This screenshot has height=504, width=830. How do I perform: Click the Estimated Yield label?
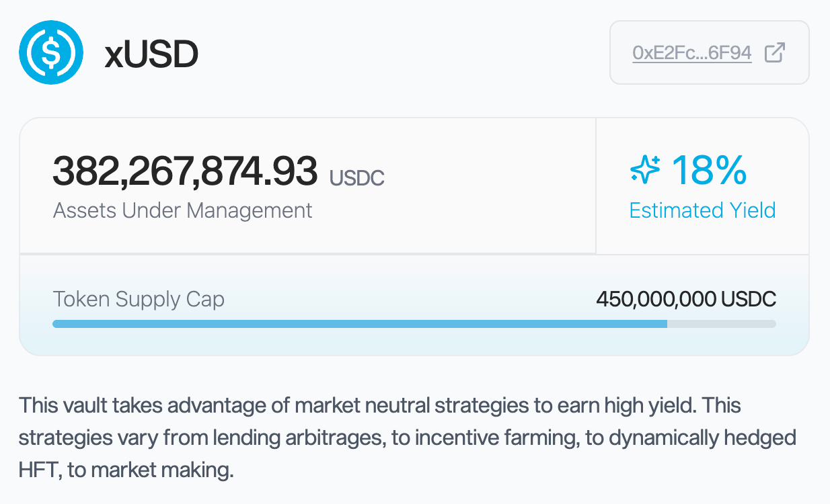[702, 210]
